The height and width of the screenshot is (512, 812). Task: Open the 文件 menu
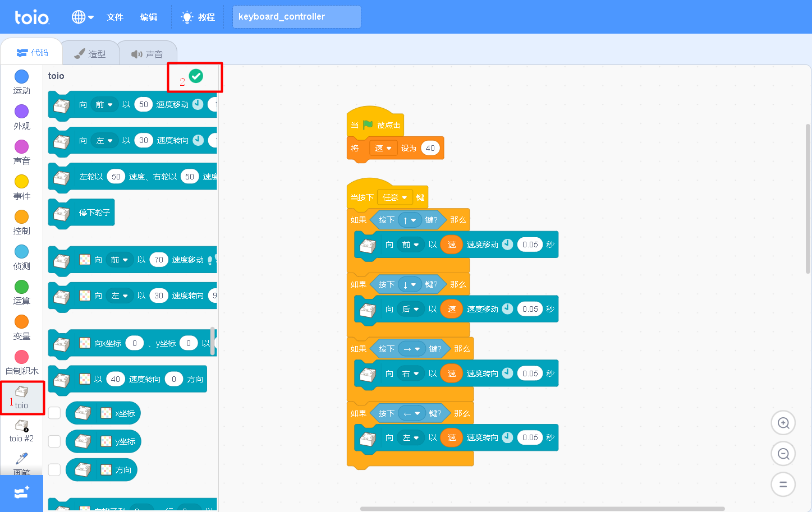(115, 17)
